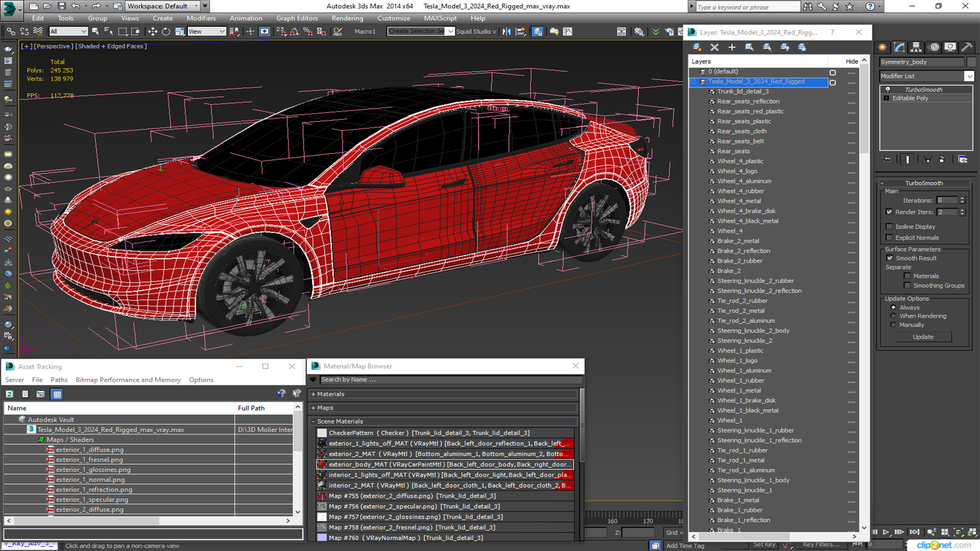980x551 pixels.
Task: Enable Smoothing Groups checkbox
Action: [x=907, y=286]
